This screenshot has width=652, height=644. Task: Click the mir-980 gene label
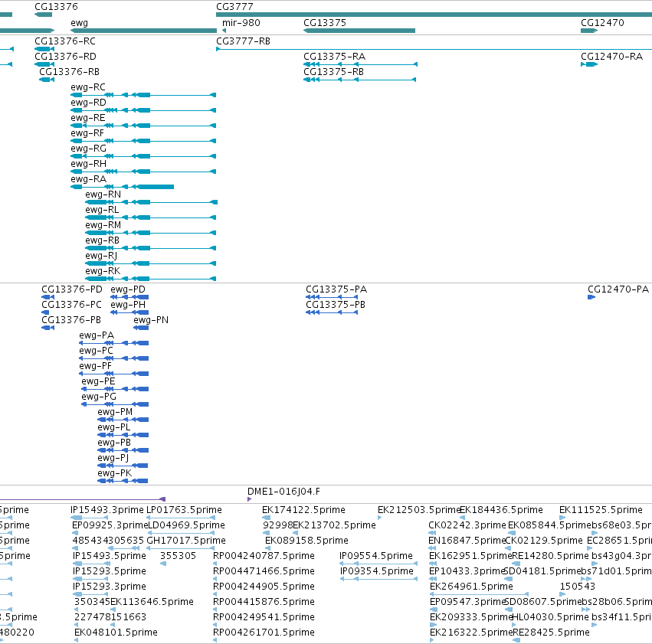(x=241, y=22)
